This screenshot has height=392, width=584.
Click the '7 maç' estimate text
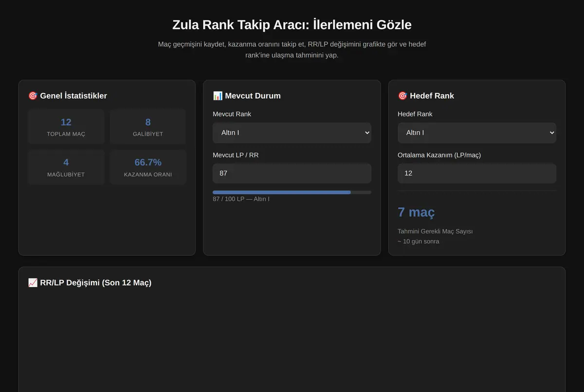click(416, 212)
